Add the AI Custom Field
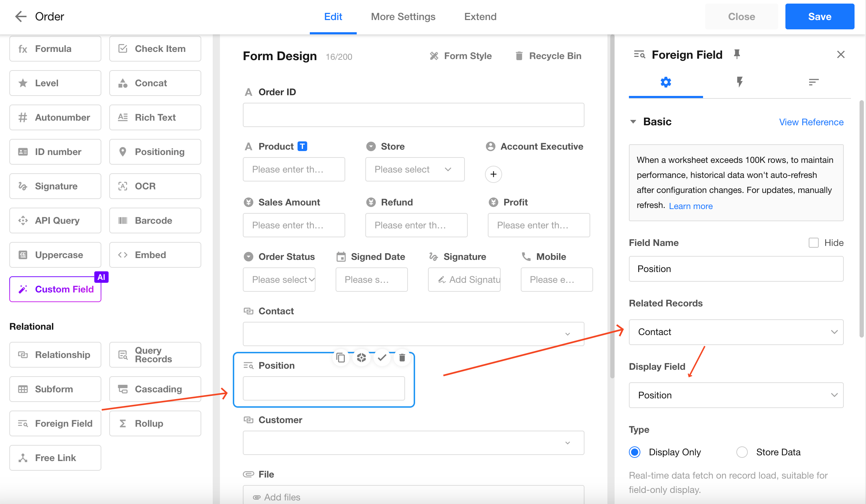The height and width of the screenshot is (504, 866). coord(55,289)
